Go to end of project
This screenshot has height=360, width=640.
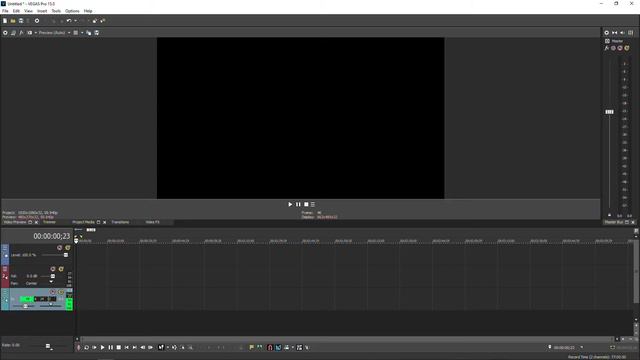click(134, 347)
